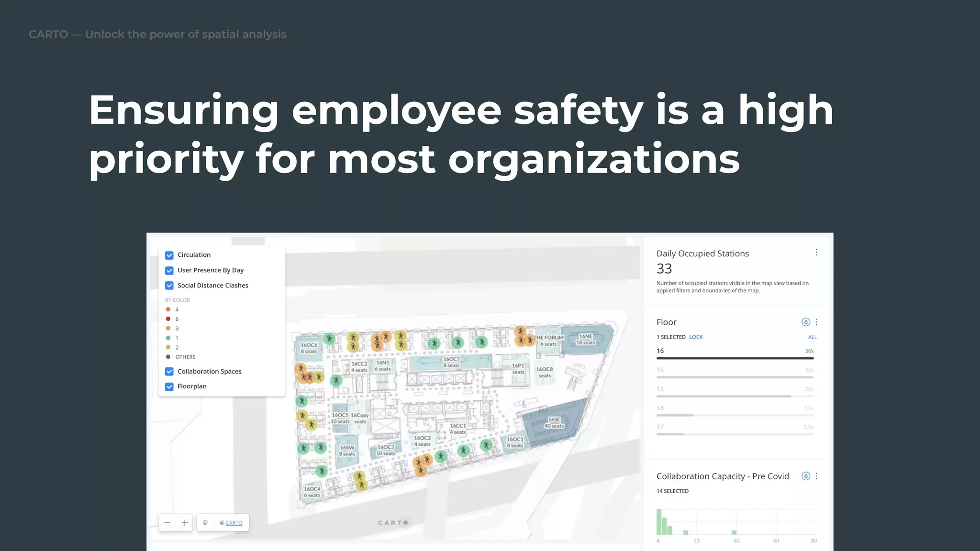Click the 16OC4 6 seats room
The width and height of the screenshot is (980, 551).
312,492
